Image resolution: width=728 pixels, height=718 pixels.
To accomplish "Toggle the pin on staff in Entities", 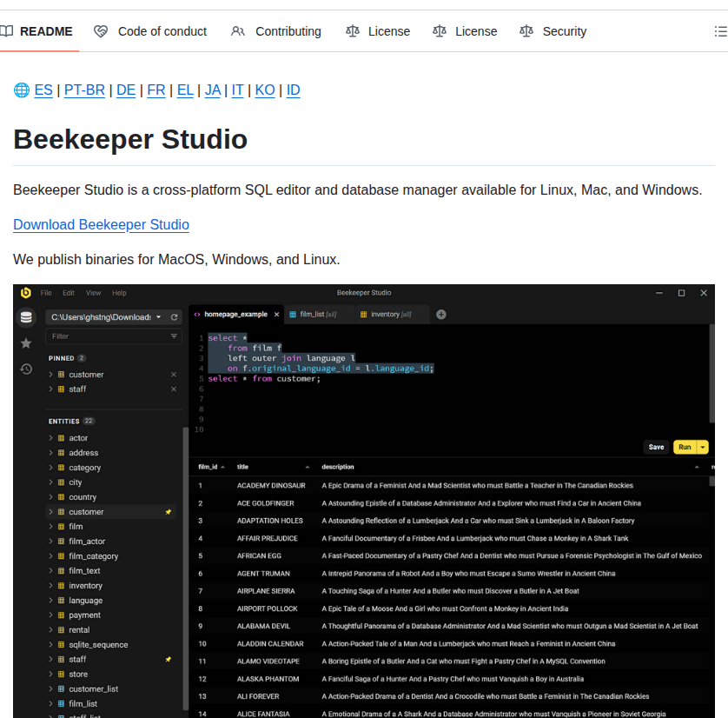I will [x=168, y=660].
